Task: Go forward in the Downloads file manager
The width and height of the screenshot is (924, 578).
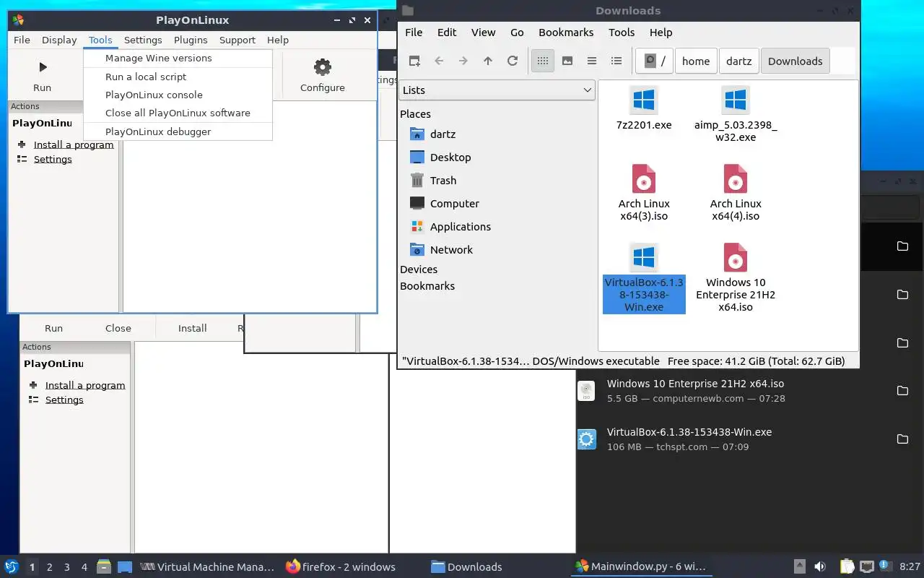Action: click(463, 61)
